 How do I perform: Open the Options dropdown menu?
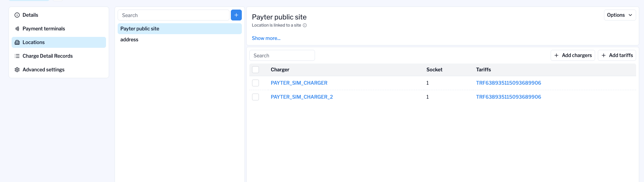point(619,15)
